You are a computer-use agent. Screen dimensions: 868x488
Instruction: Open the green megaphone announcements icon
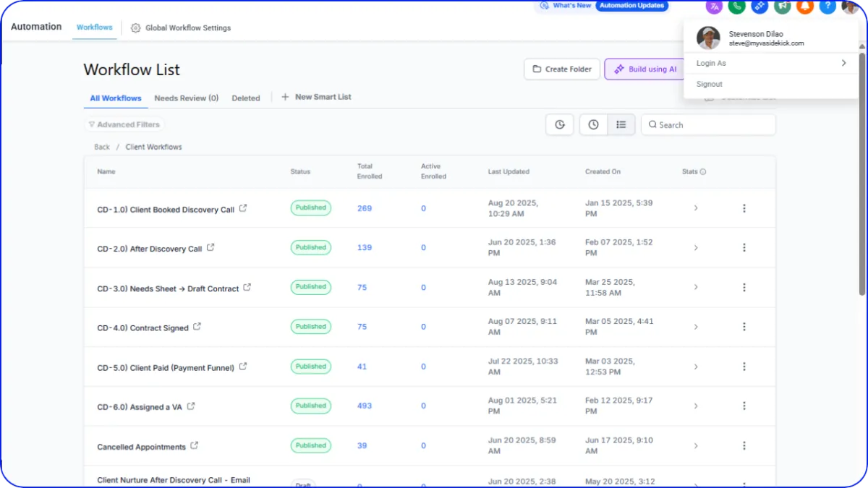(x=782, y=7)
